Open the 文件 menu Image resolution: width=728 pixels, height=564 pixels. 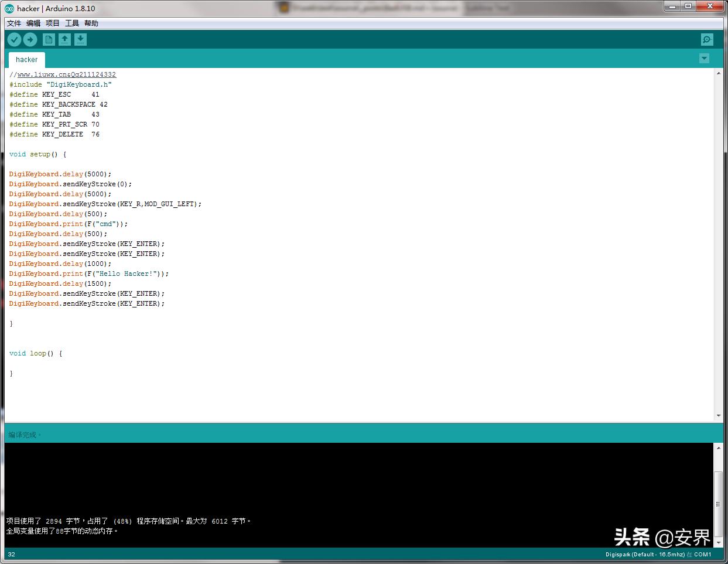(14, 23)
